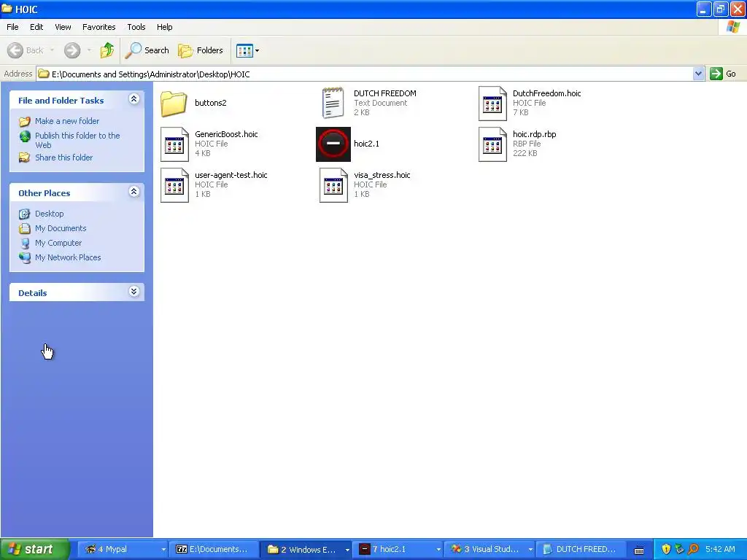Click the GenericBoost.hoic file name
The width and height of the screenshot is (747, 560).
[226, 134]
